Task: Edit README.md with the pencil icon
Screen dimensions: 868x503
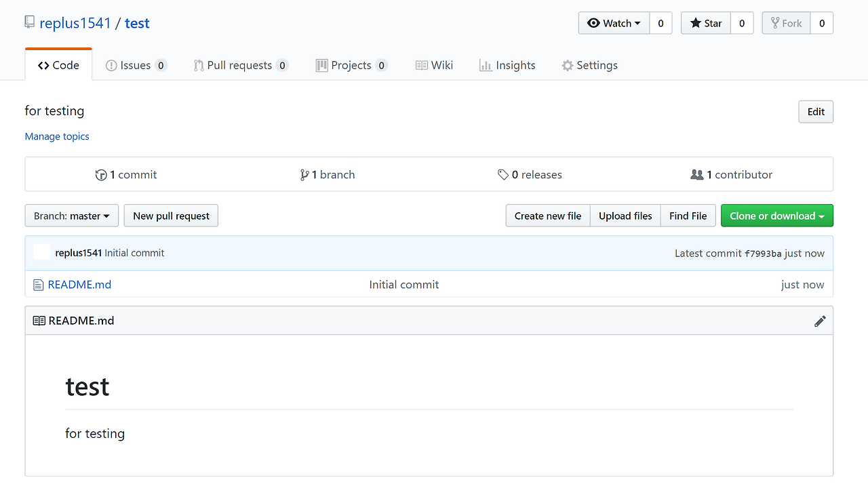Action: 820,321
